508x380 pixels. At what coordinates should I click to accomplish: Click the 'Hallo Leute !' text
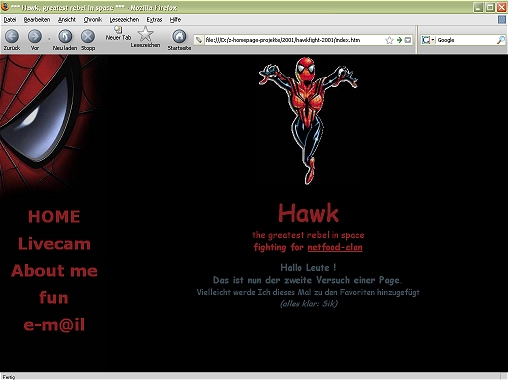pos(308,267)
